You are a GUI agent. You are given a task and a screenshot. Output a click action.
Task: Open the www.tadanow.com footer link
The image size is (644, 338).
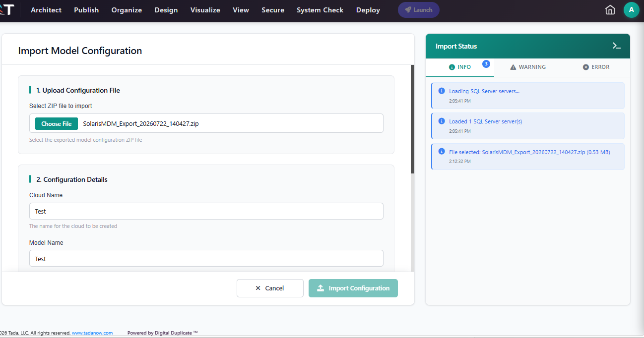coord(92,333)
